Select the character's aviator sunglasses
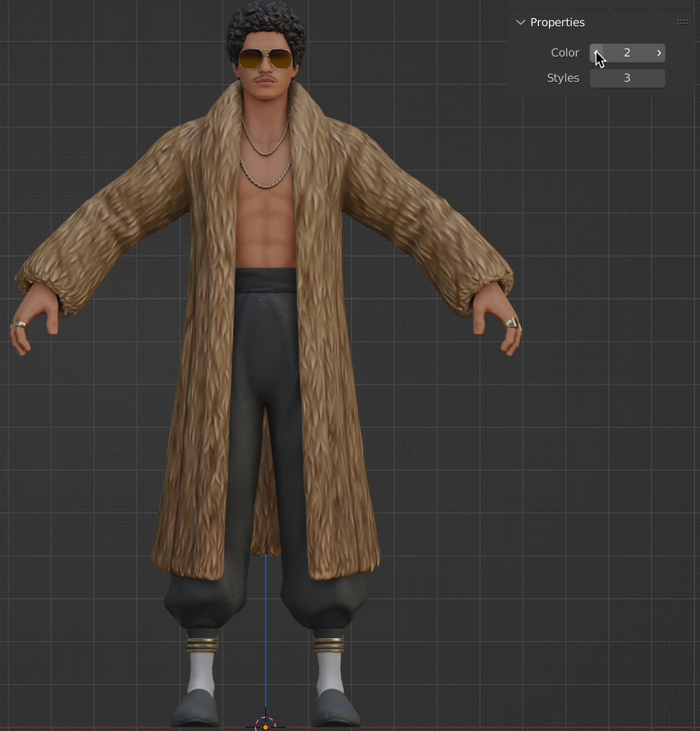The image size is (700, 731). (x=265, y=59)
